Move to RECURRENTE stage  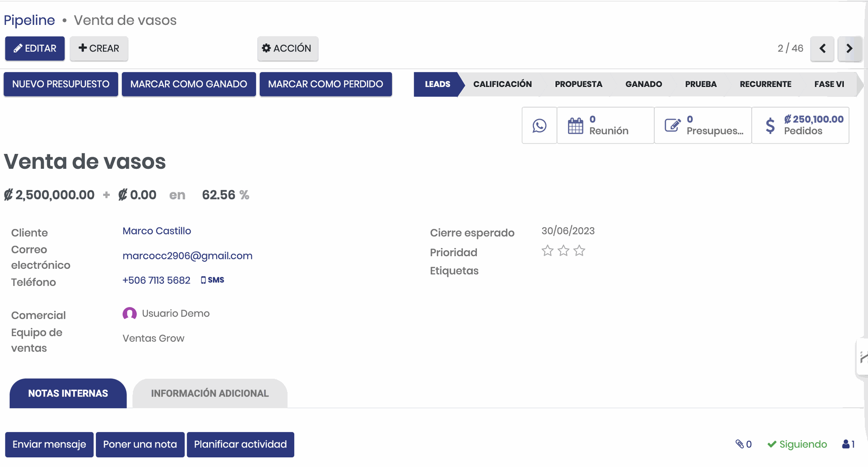point(765,84)
